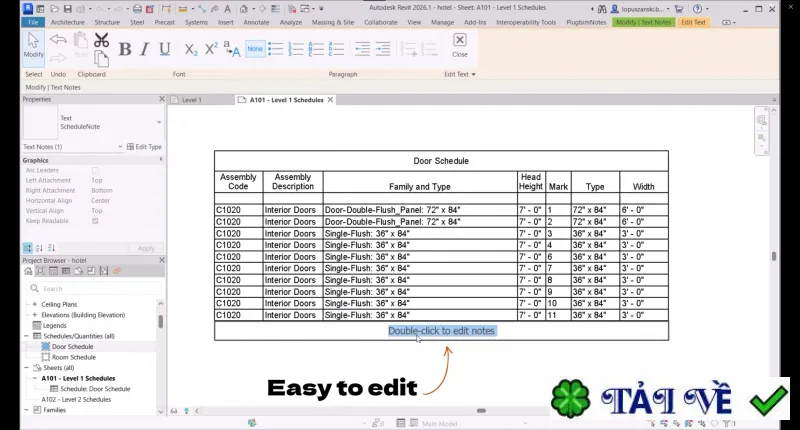
Task: Switch to the Level 1 view tab
Action: [x=192, y=100]
